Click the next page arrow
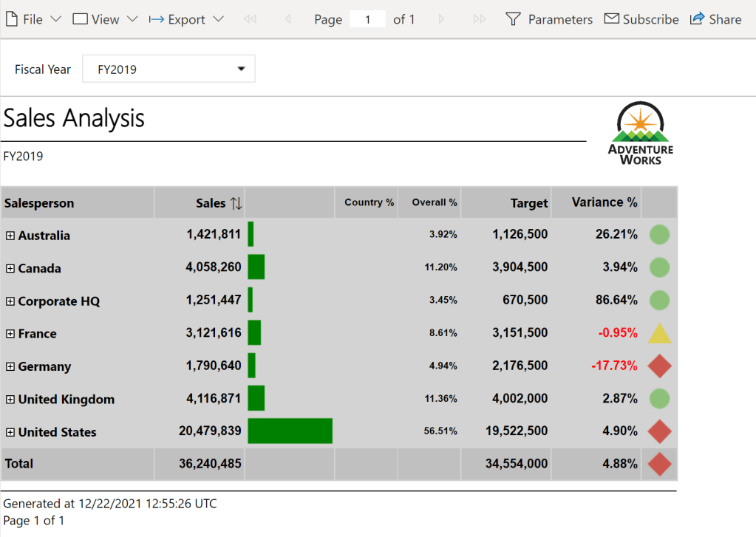The height and width of the screenshot is (537, 756). [x=442, y=19]
